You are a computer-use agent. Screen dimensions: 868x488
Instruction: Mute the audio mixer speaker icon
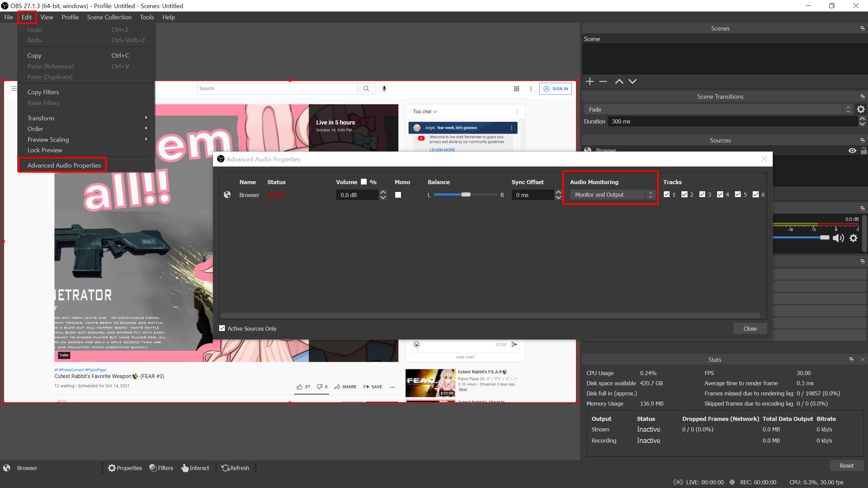[838, 238]
